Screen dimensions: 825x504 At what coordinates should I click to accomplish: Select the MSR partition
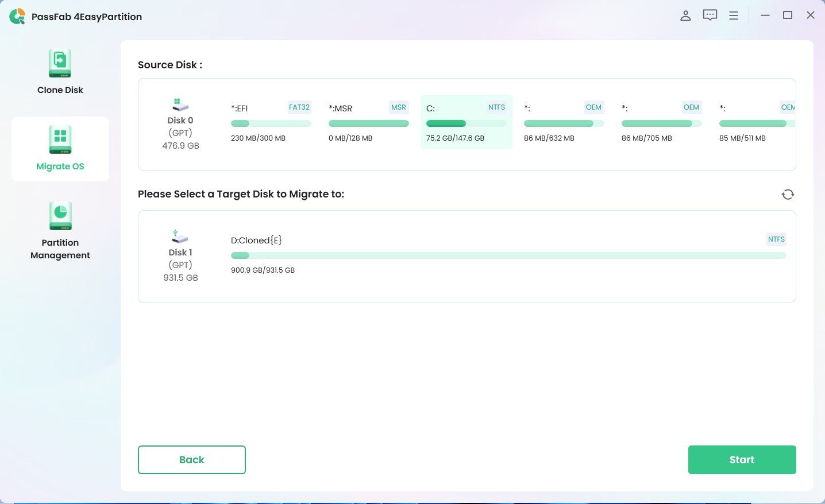369,122
